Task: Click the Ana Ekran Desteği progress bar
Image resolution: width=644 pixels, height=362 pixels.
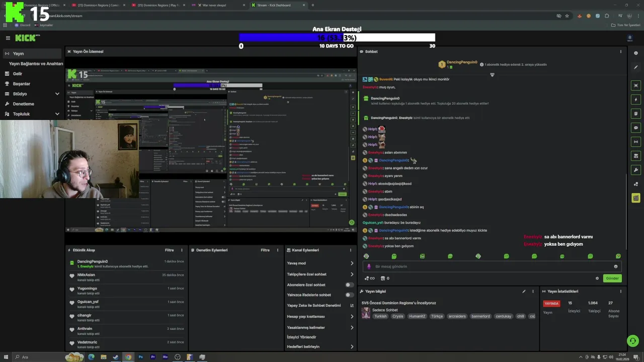Action: (337, 38)
